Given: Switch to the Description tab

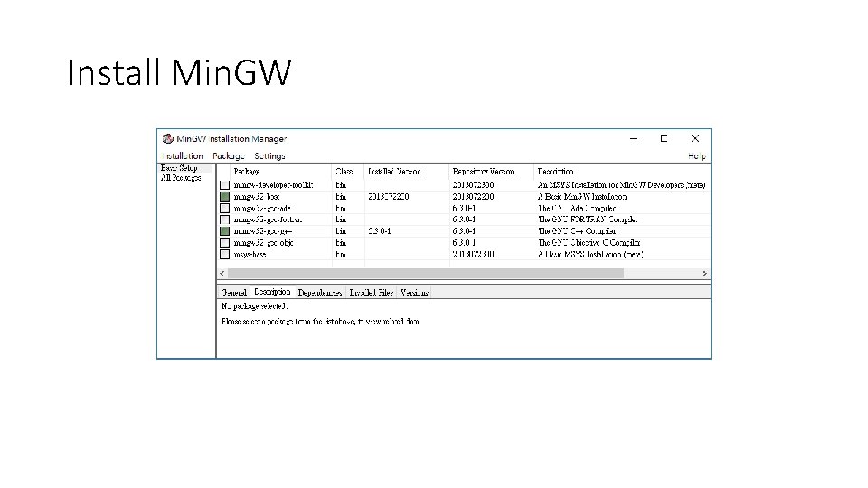Looking at the screenshot, I should coord(272,292).
